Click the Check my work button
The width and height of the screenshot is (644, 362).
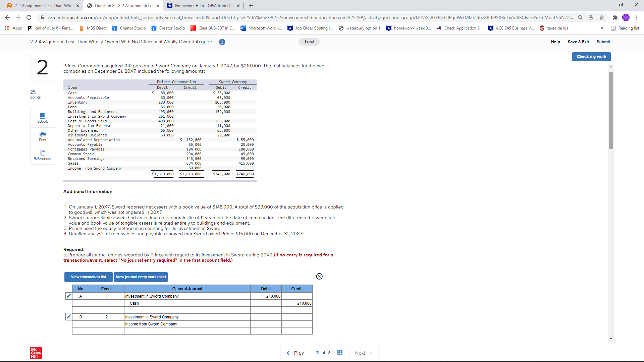[x=591, y=57]
